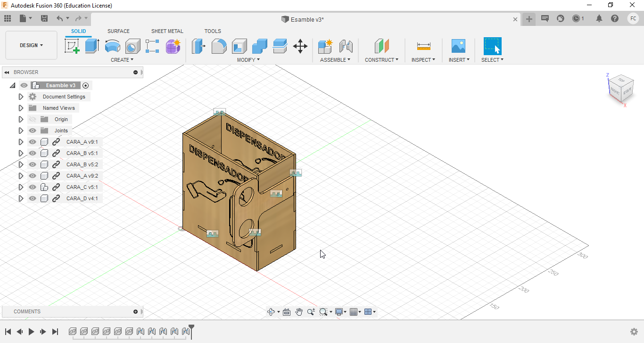Play the design timeline
644x343 pixels.
coord(31,332)
